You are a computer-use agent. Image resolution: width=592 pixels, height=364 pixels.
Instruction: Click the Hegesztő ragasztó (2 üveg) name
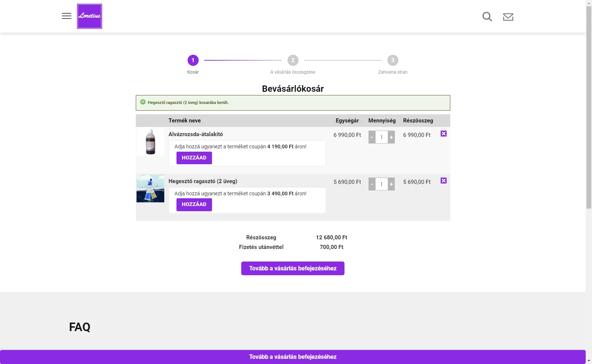point(203,181)
